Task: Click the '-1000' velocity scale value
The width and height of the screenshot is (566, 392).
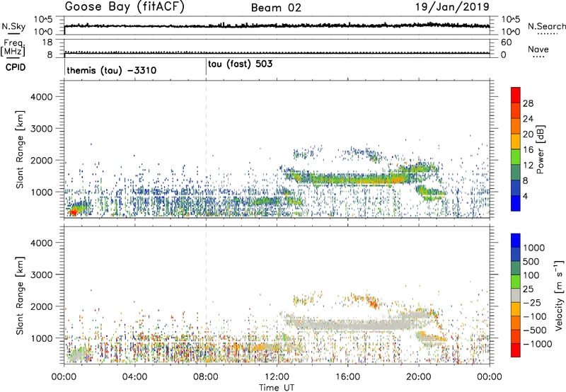Action: [537, 344]
